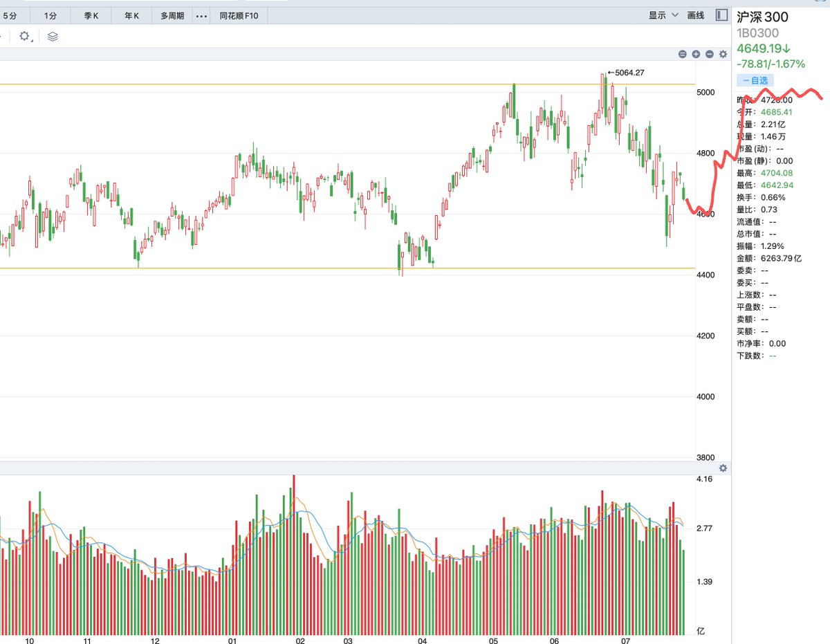Switch to the 1分 period tab
830x644 pixels.
[x=50, y=15]
